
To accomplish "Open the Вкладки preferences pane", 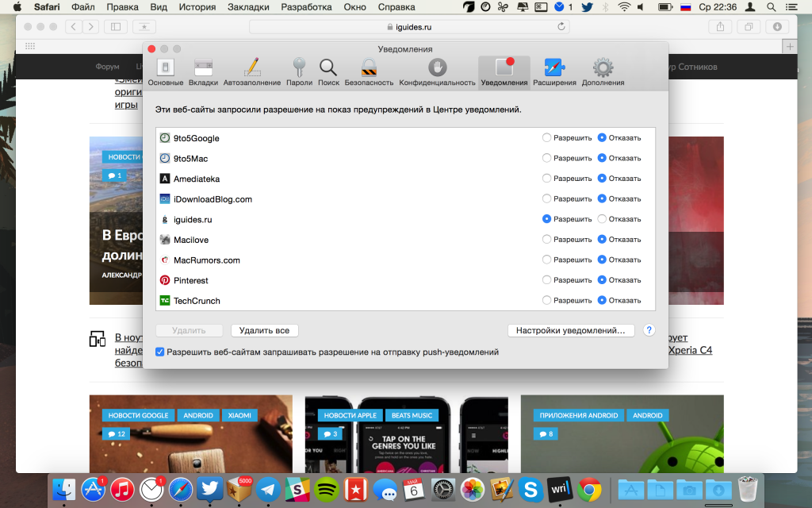I will pos(203,71).
